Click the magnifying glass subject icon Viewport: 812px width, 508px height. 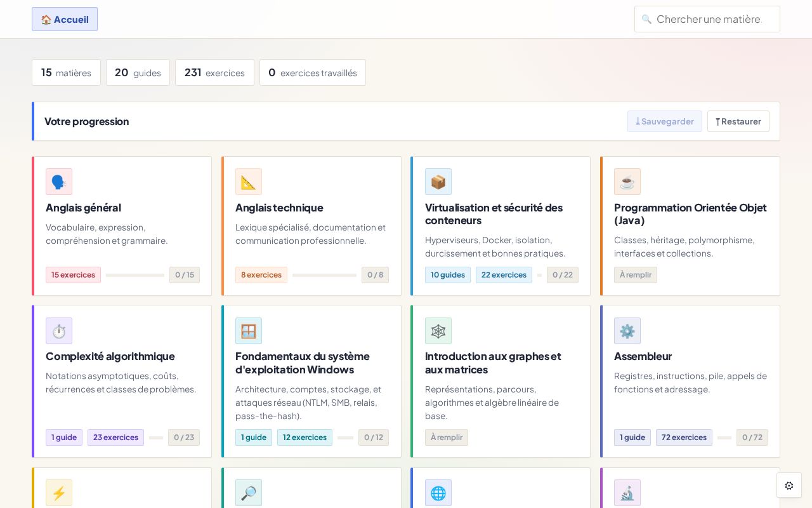pos(249,493)
